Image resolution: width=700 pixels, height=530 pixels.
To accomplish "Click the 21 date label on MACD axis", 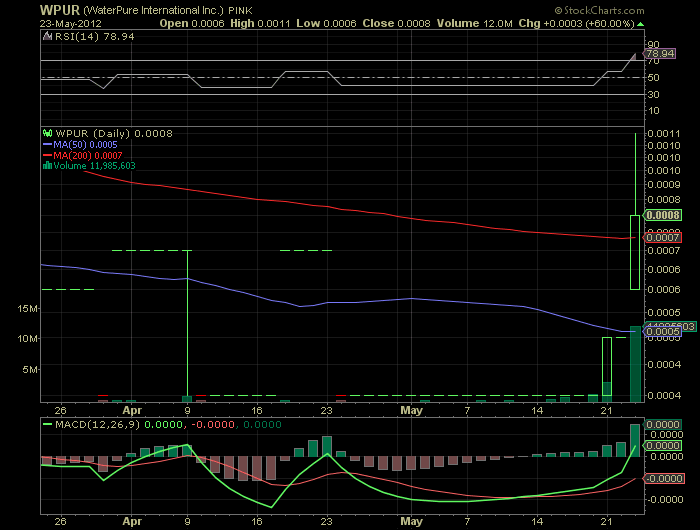I will (607, 521).
